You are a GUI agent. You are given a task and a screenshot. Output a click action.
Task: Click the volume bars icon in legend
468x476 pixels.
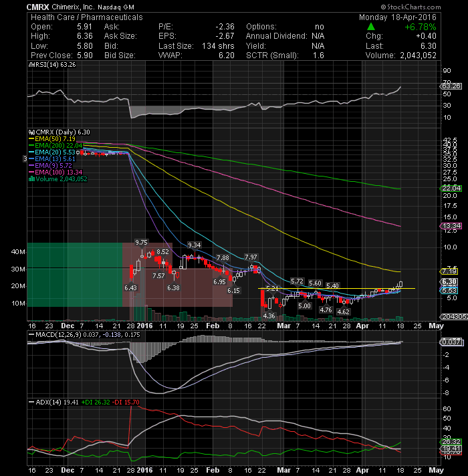31,178
